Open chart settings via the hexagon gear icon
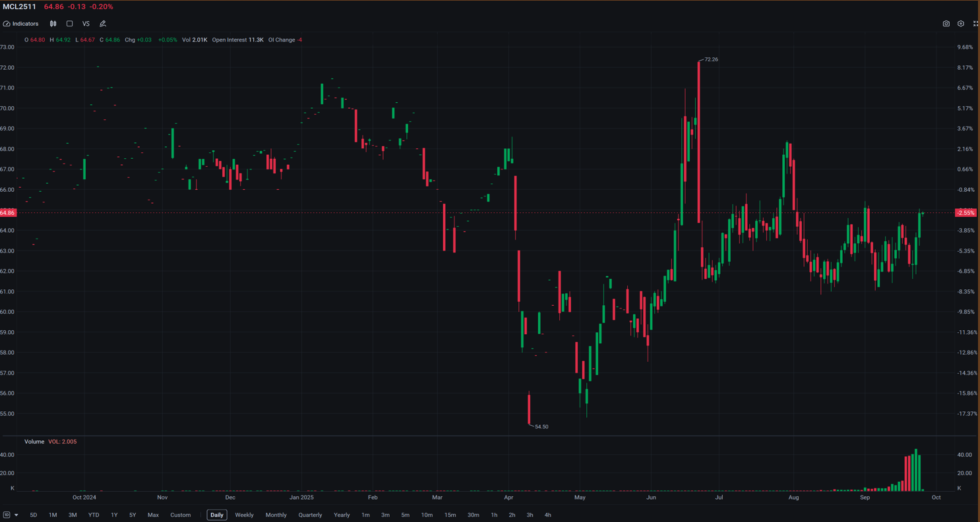 [961, 24]
